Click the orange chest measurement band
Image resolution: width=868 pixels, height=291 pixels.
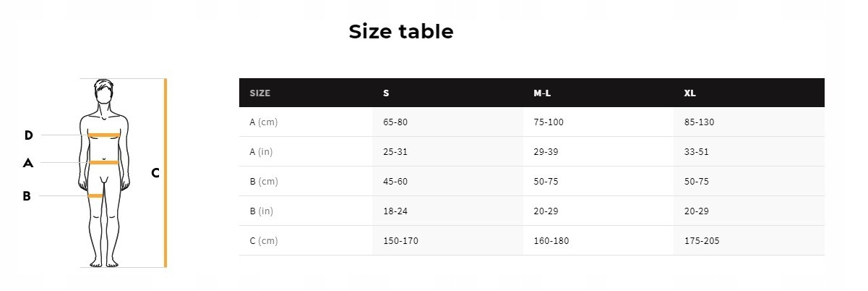pos(103,135)
